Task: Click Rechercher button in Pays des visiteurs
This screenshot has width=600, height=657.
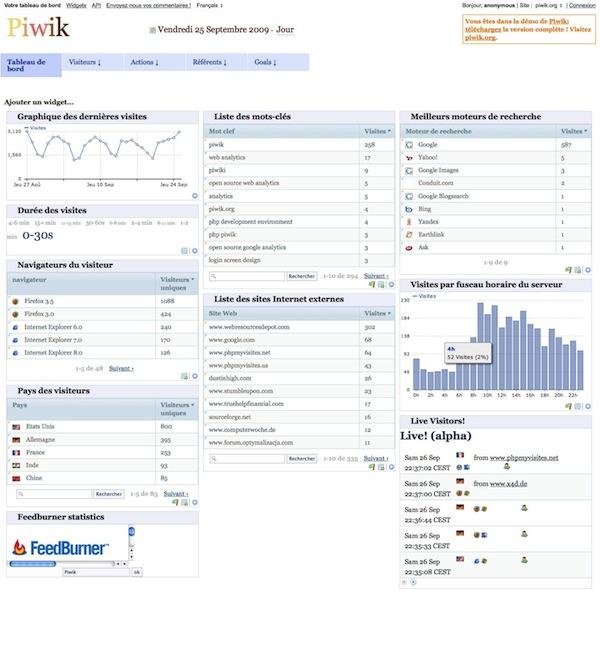Action: tap(109, 494)
